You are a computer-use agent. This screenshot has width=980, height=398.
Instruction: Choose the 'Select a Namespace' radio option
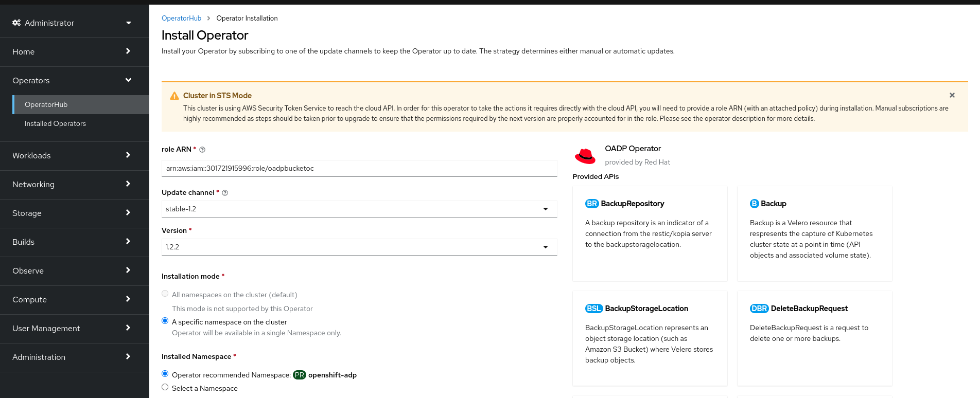click(x=165, y=387)
